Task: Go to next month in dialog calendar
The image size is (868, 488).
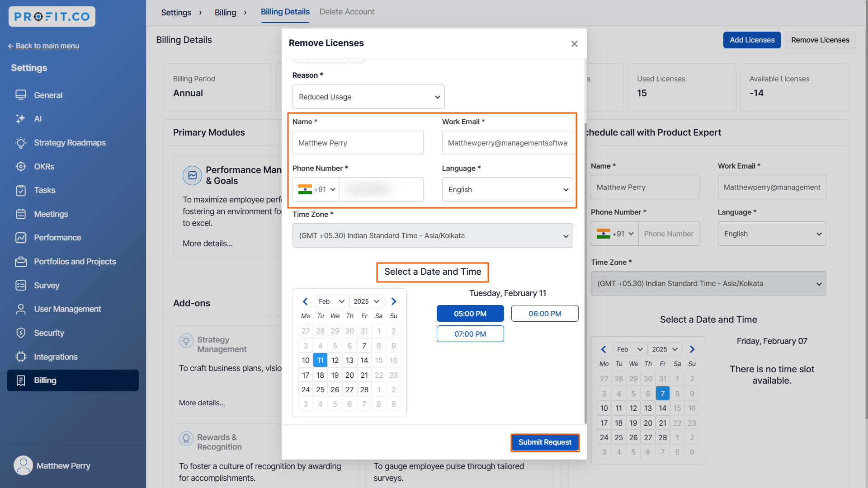Action: tap(394, 301)
